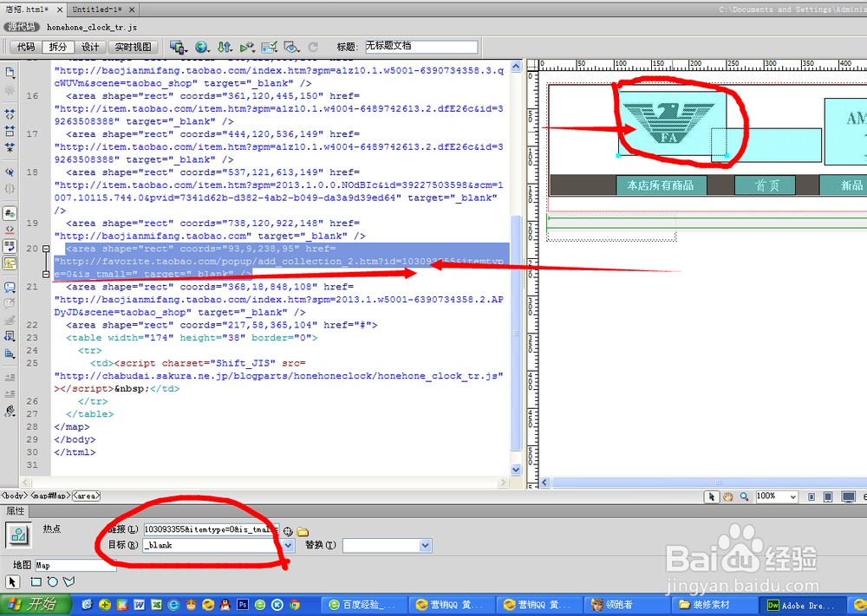The image size is (867, 616).
Task: Open the visual aids eye icon
Action: point(291,48)
